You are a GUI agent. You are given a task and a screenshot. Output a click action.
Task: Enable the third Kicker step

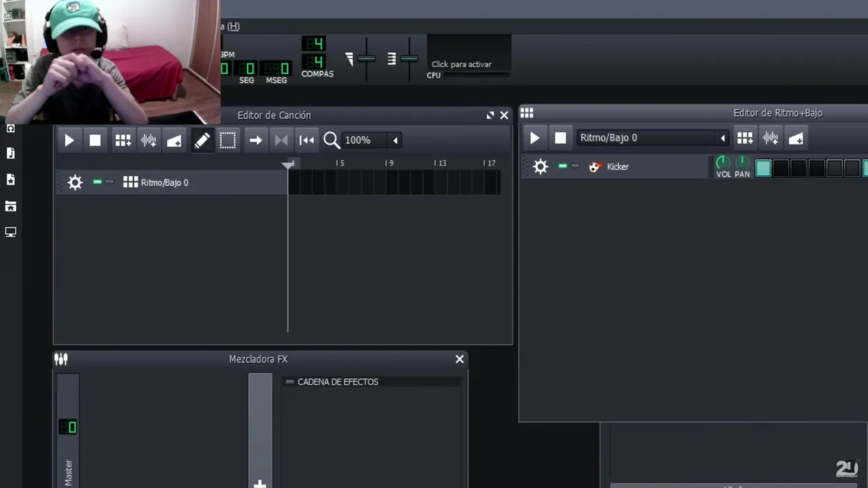pyautogui.click(x=799, y=168)
